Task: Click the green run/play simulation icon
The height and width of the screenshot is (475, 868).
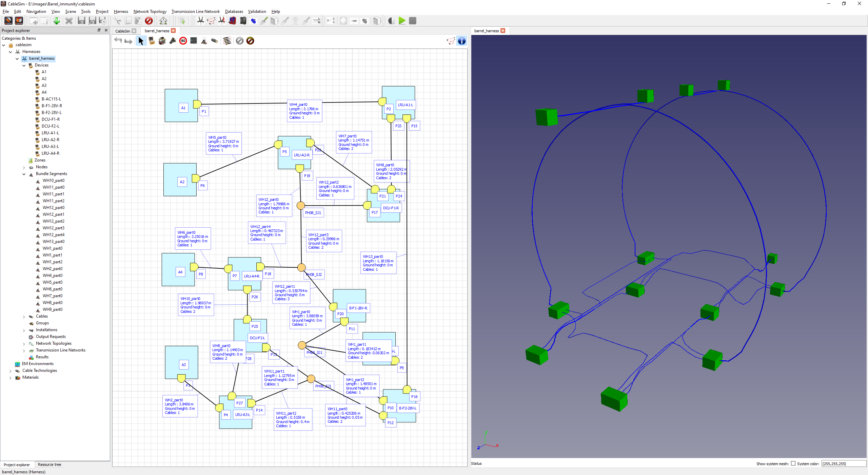Action: (x=402, y=21)
